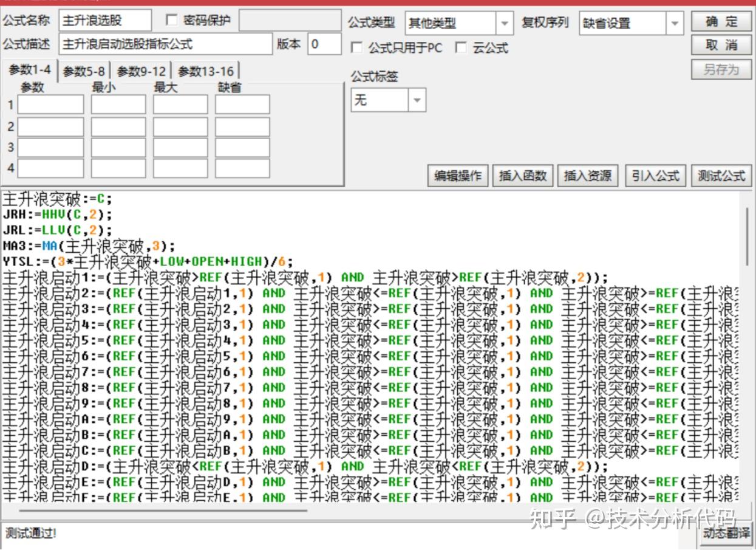Click row 1 最大 field
Image resolution: width=756 pixels, height=550 pixels.
(x=180, y=105)
